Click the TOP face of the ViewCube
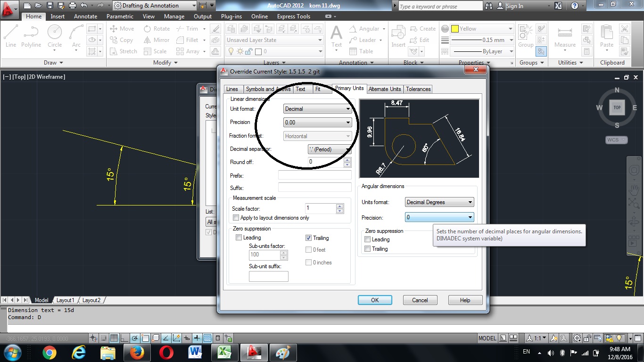 tap(617, 107)
